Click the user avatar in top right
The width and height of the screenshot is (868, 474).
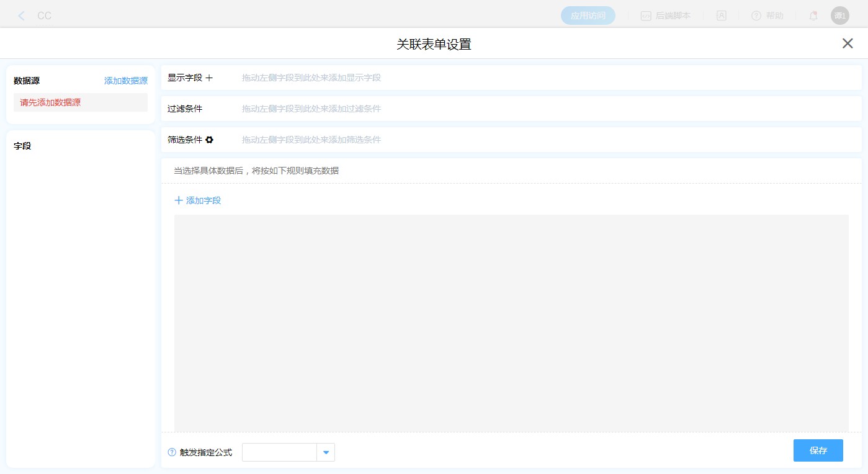tap(839, 16)
